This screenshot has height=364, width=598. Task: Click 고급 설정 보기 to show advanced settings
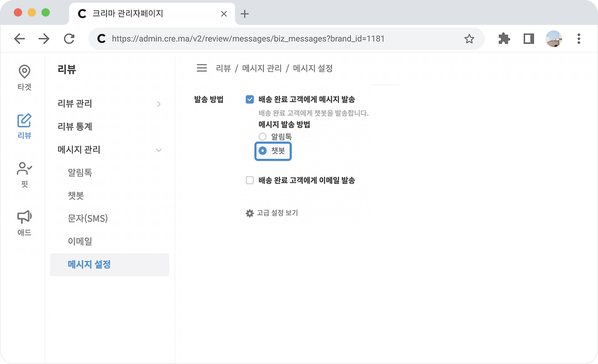[x=278, y=213]
